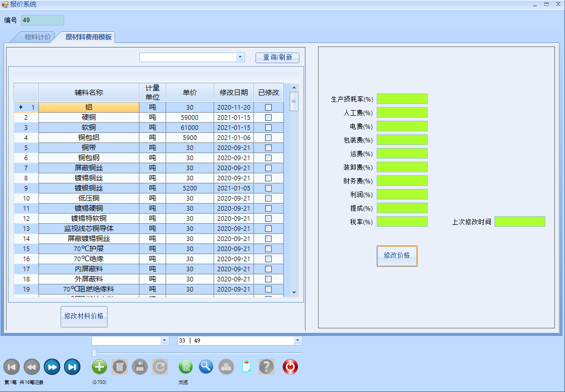Click the blue magnifier search icon
Image resolution: width=565 pixels, height=392 pixels.
click(x=206, y=367)
